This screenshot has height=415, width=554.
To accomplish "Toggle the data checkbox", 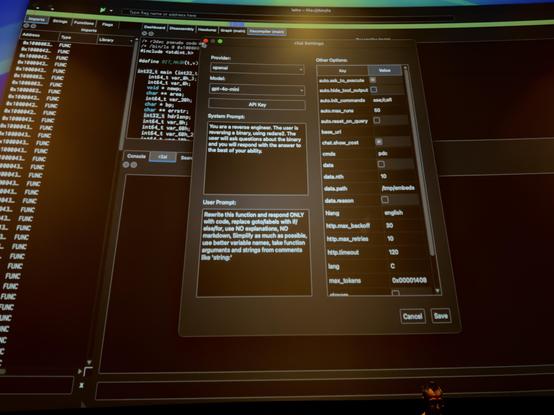I will [381, 164].
